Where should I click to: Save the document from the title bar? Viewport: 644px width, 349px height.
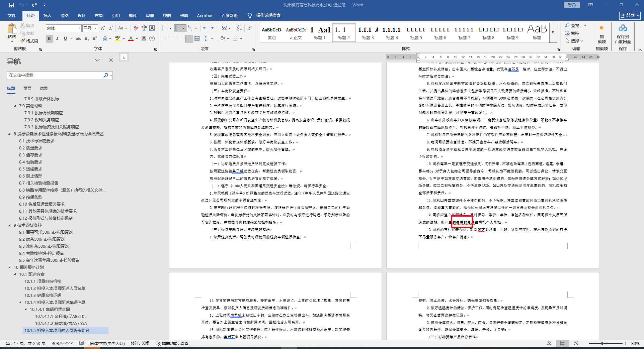pyautogui.click(x=12, y=5)
